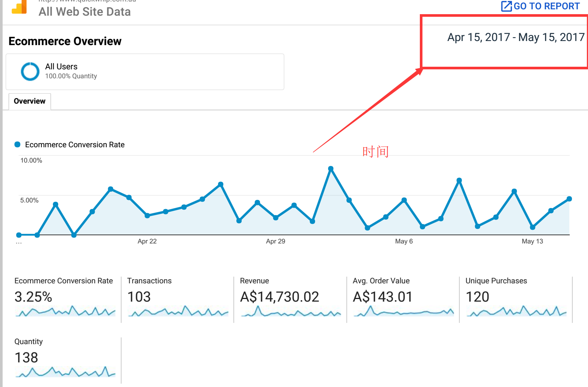Click the 120 unique purchases value
The image size is (588, 387).
click(x=478, y=297)
